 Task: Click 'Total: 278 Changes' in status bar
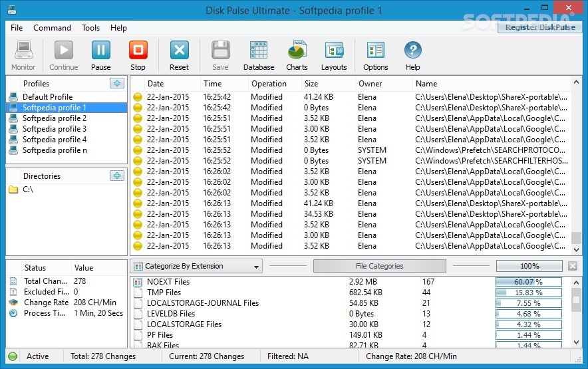pos(103,356)
